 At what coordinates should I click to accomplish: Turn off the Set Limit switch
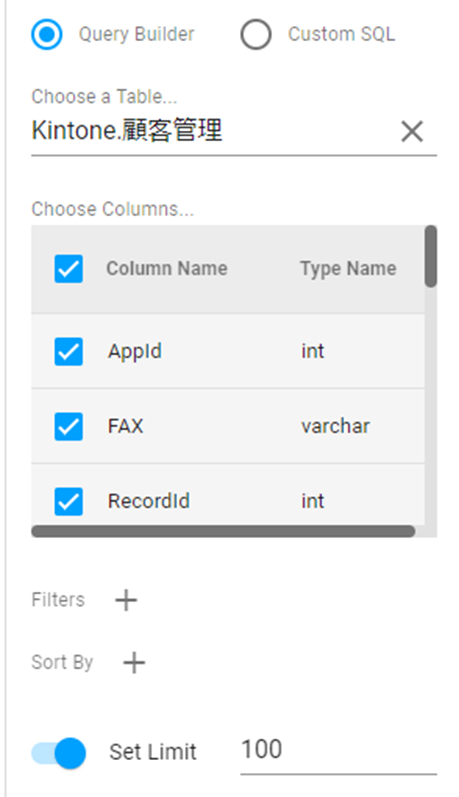point(58,753)
